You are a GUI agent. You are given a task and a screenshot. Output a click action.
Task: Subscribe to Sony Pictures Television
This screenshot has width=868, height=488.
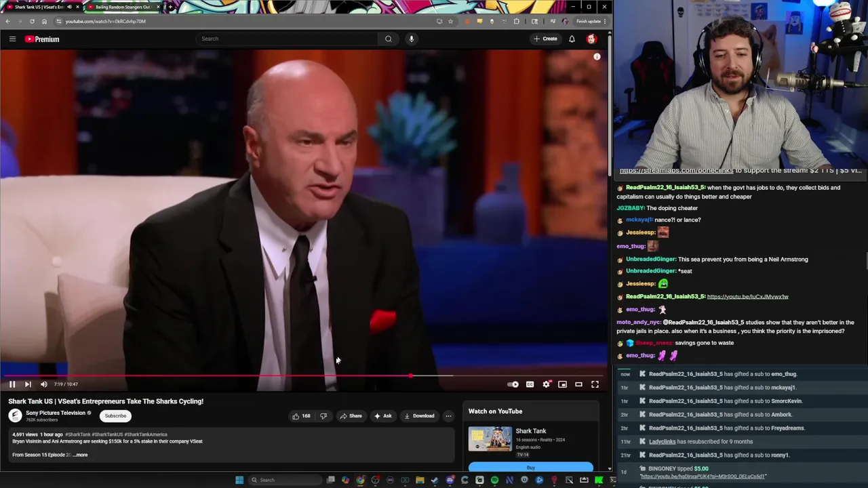click(115, 416)
